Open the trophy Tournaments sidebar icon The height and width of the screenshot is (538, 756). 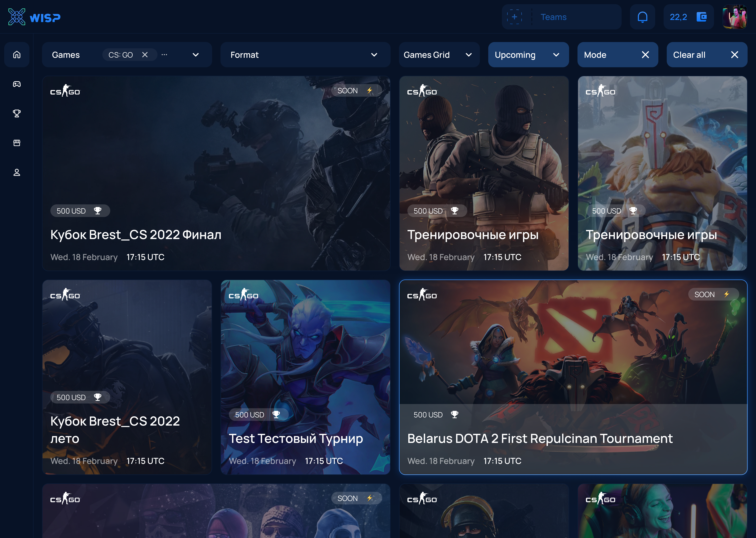coord(17,114)
